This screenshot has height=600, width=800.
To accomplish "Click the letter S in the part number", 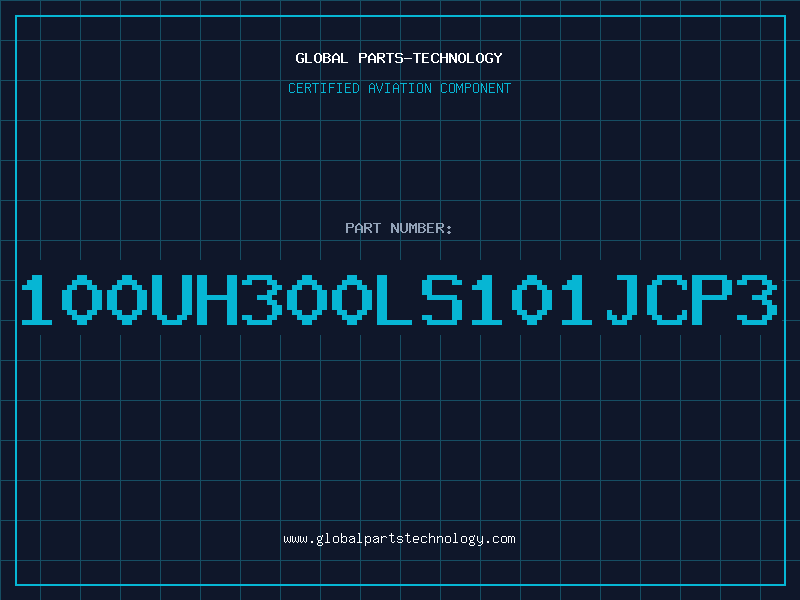I will pyautogui.click(x=442, y=299).
